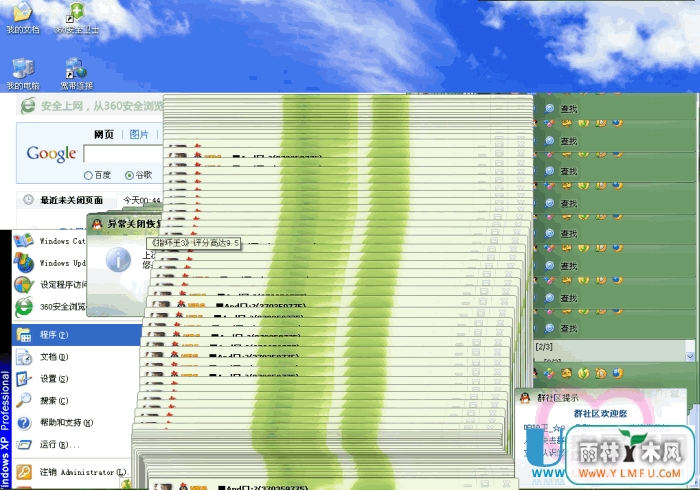
Task: Switch to the 网页 search tab
Action: (x=104, y=134)
